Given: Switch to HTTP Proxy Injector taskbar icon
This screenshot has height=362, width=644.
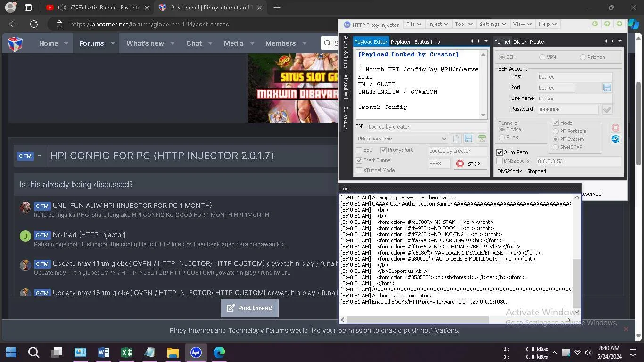Looking at the screenshot, I should [x=196, y=352].
